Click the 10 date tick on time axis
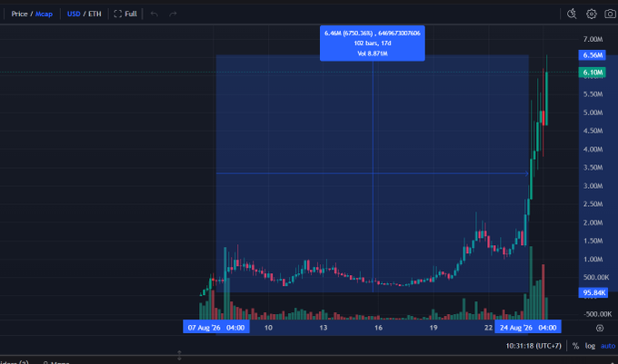This screenshot has height=364, width=618. point(268,328)
